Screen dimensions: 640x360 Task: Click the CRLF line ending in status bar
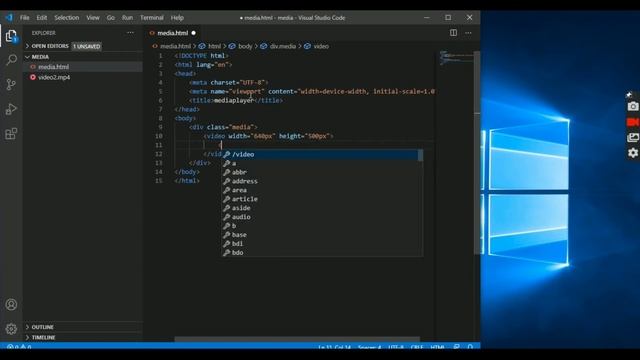point(417,347)
